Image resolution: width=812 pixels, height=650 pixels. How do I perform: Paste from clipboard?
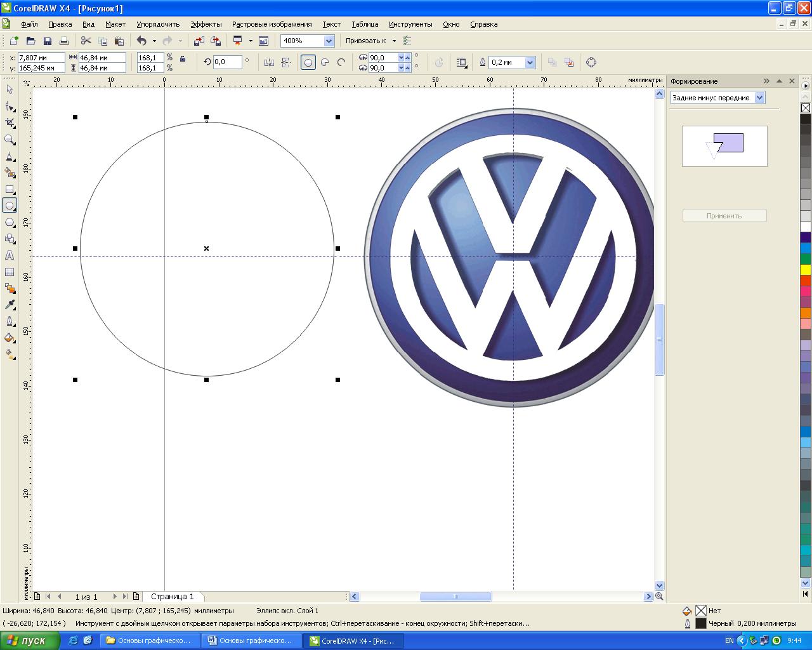point(119,41)
